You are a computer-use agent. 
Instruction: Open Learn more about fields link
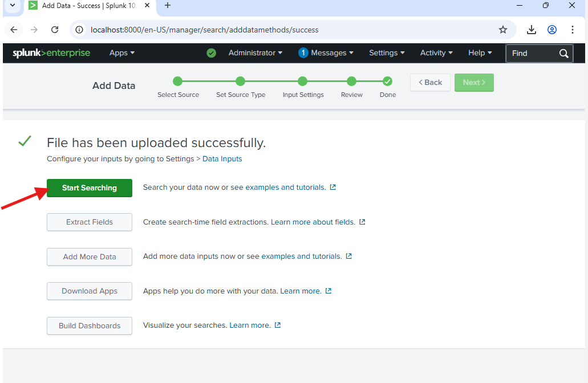coord(313,222)
